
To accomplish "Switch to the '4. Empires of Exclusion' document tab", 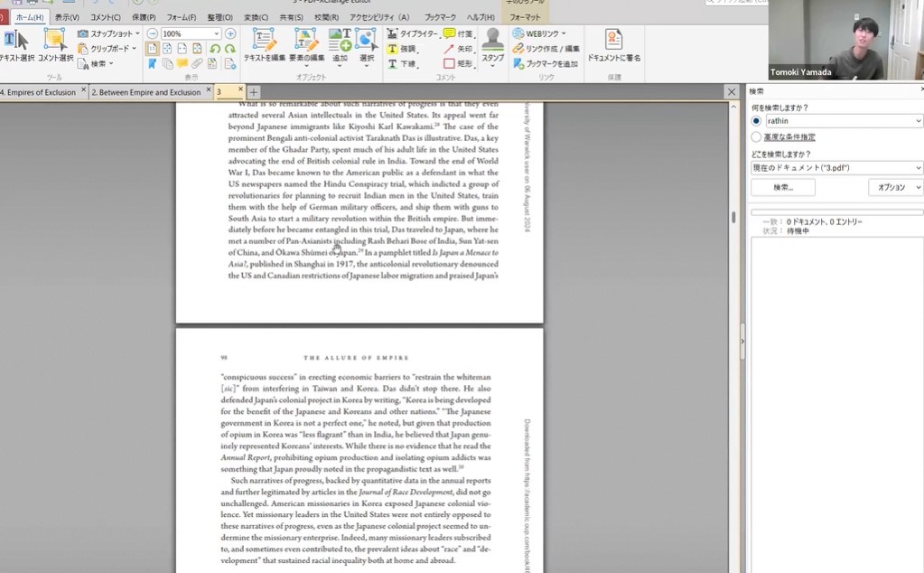I will pos(39,92).
